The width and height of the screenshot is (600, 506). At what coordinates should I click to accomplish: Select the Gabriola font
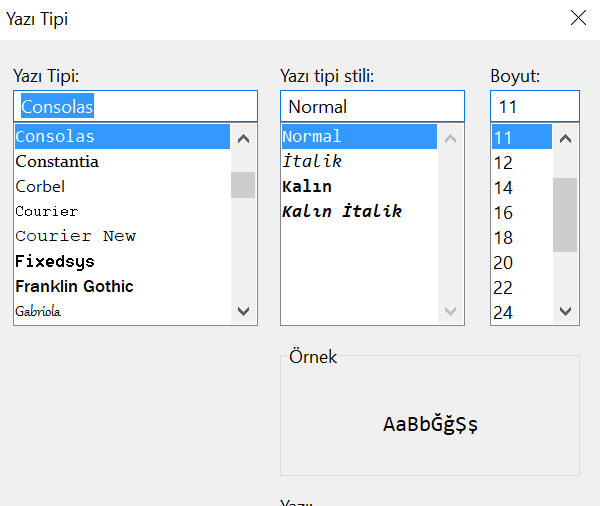[x=38, y=311]
